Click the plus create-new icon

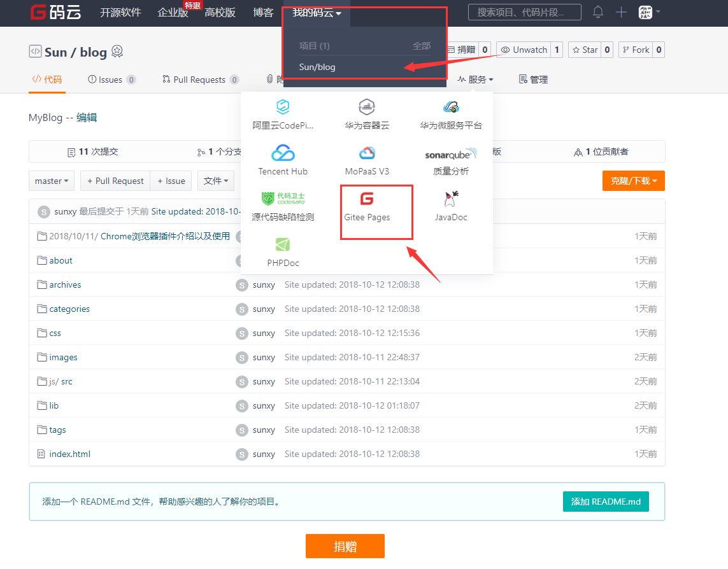click(x=621, y=12)
